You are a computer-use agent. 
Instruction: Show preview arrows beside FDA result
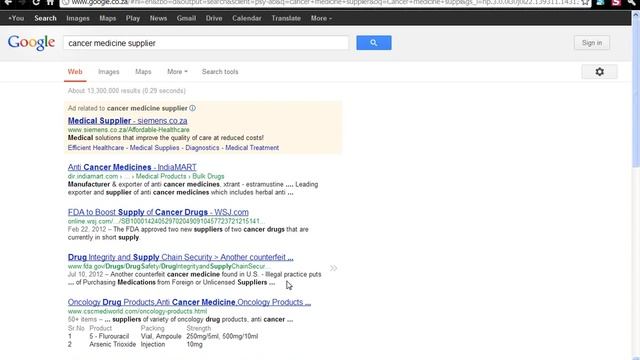(333, 268)
